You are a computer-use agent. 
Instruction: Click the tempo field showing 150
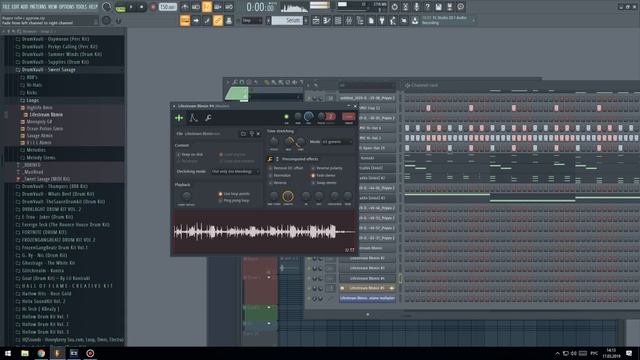pyautogui.click(x=167, y=7)
